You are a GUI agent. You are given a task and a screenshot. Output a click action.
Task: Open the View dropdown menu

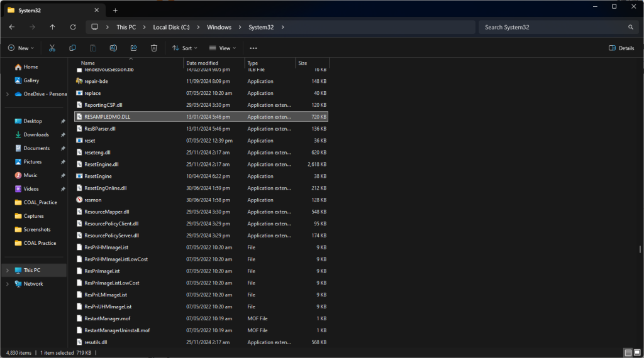click(223, 48)
